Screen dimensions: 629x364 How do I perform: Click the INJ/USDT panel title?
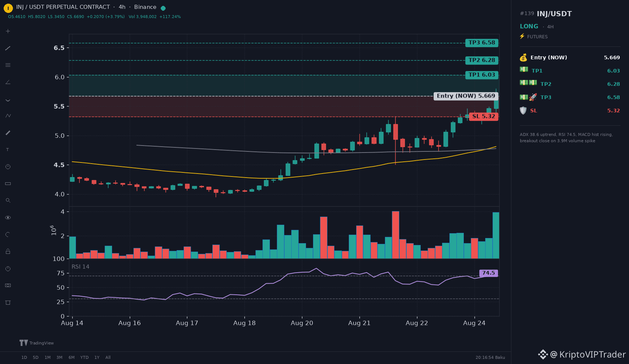tap(554, 14)
